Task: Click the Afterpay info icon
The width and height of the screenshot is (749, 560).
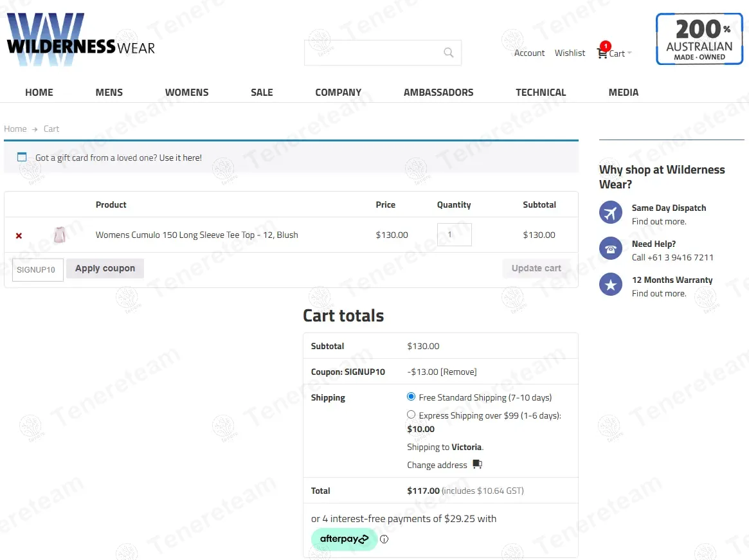Action: tap(384, 539)
